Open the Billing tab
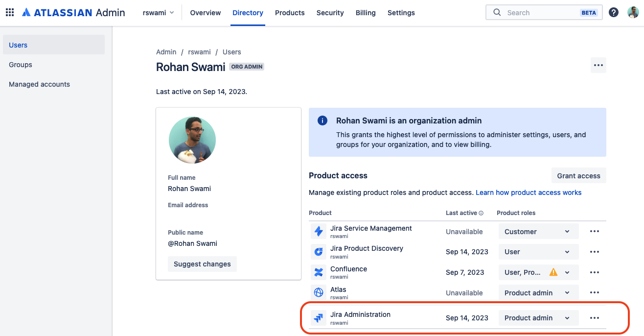The width and height of the screenshot is (644, 336). click(x=366, y=13)
